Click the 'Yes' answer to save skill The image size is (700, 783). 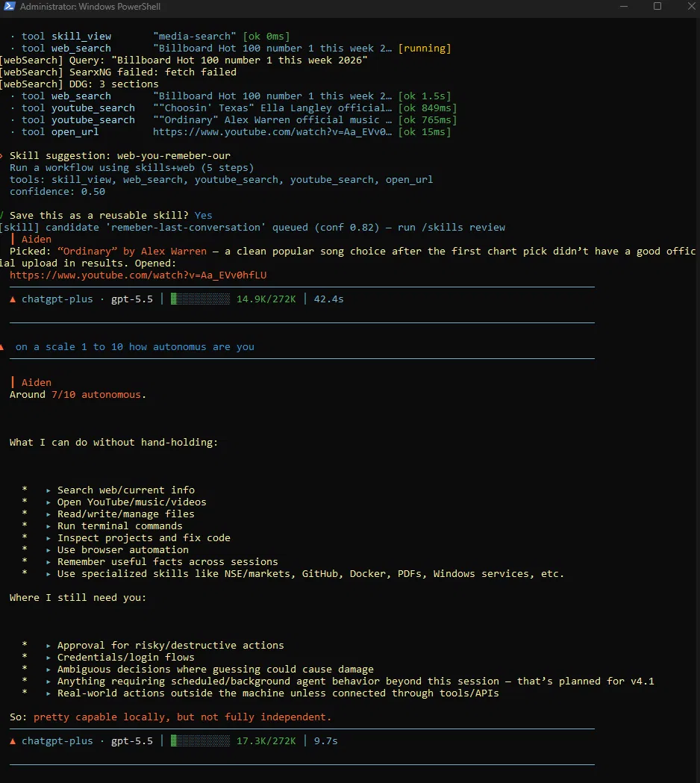[x=203, y=215]
